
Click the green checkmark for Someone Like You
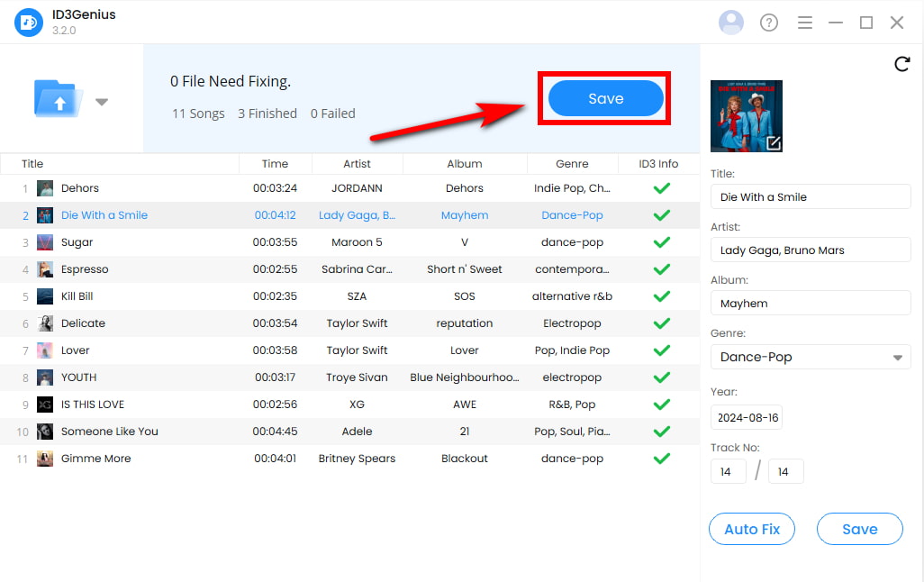[x=662, y=432]
